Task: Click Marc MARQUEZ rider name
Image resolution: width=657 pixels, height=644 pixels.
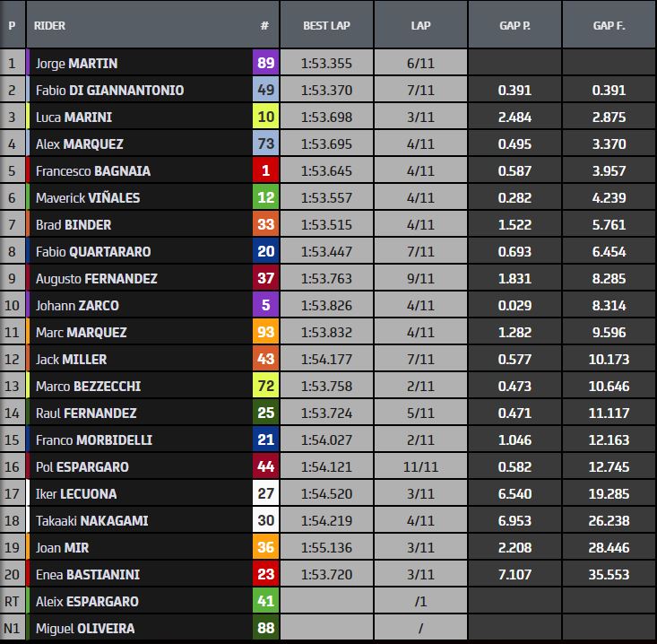Action: (x=82, y=333)
